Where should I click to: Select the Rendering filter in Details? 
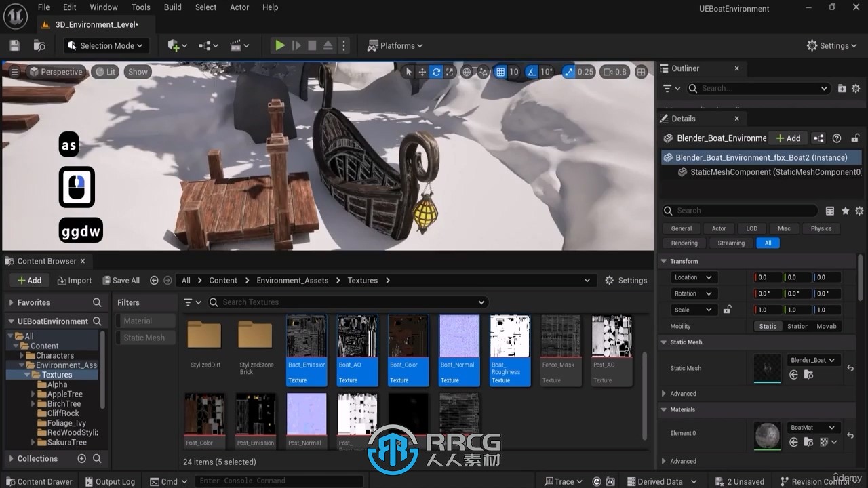coord(684,243)
